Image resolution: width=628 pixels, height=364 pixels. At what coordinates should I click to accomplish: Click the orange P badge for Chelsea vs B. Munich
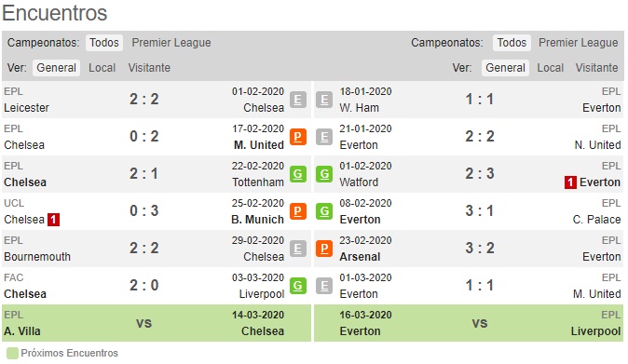pos(297,211)
